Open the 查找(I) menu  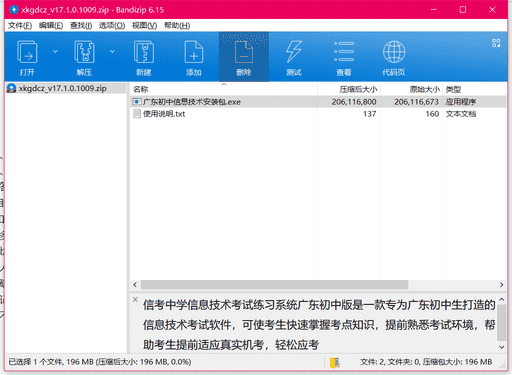[81, 25]
